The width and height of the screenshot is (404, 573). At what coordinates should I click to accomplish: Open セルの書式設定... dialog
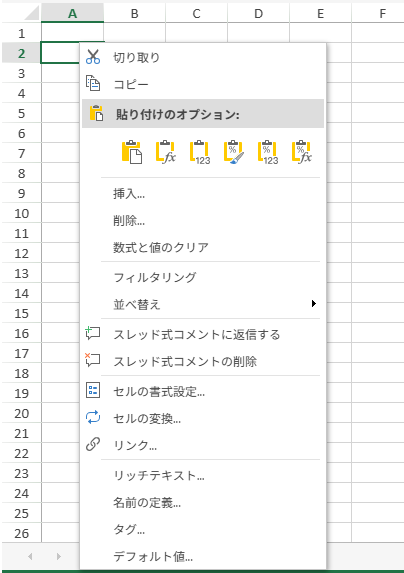(x=203, y=391)
